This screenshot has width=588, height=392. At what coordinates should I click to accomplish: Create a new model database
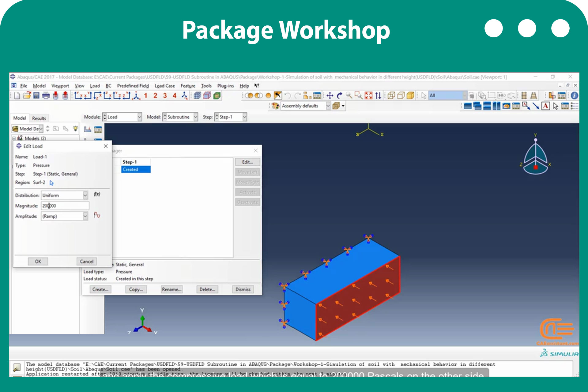[x=17, y=96]
